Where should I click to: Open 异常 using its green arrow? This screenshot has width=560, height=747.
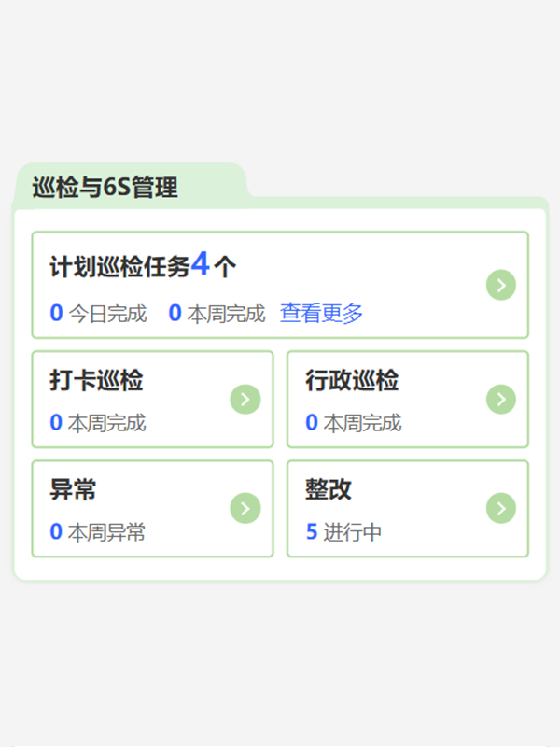[245, 508]
